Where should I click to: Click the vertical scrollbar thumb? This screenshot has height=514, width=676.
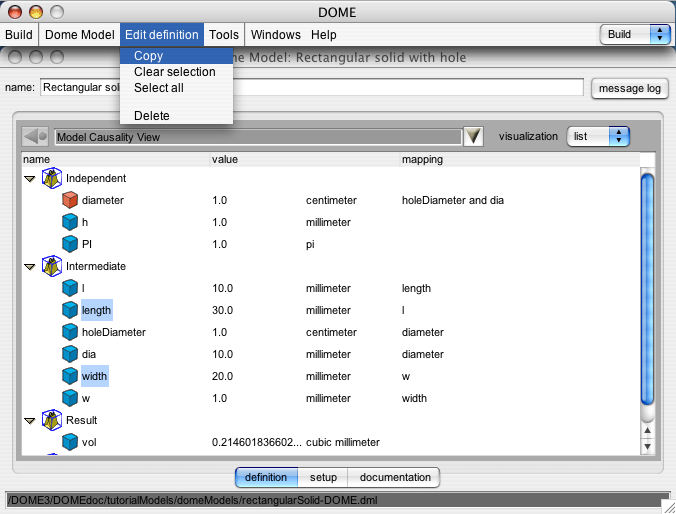[x=647, y=289]
